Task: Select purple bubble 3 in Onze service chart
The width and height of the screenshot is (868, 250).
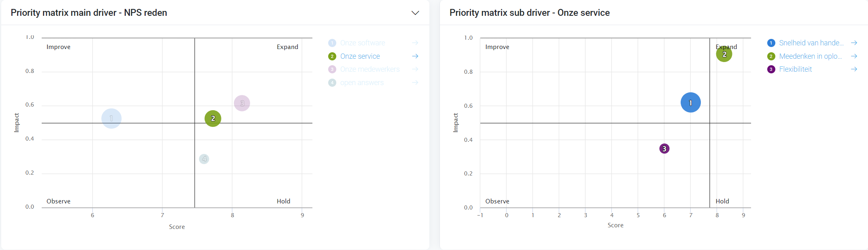Action: pos(664,149)
